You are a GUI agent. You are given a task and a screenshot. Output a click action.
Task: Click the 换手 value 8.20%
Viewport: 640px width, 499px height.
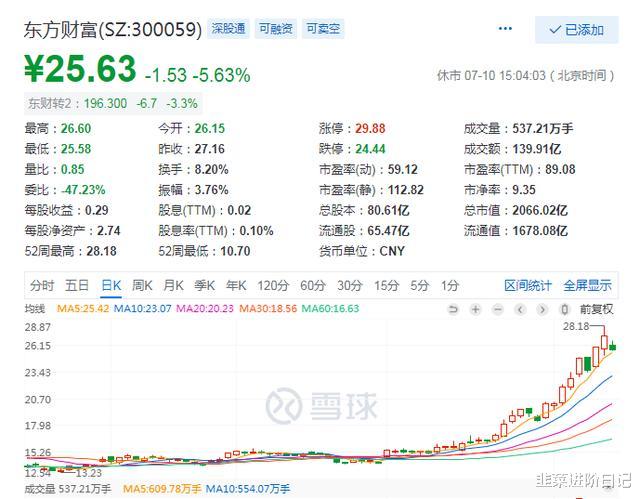point(211,169)
